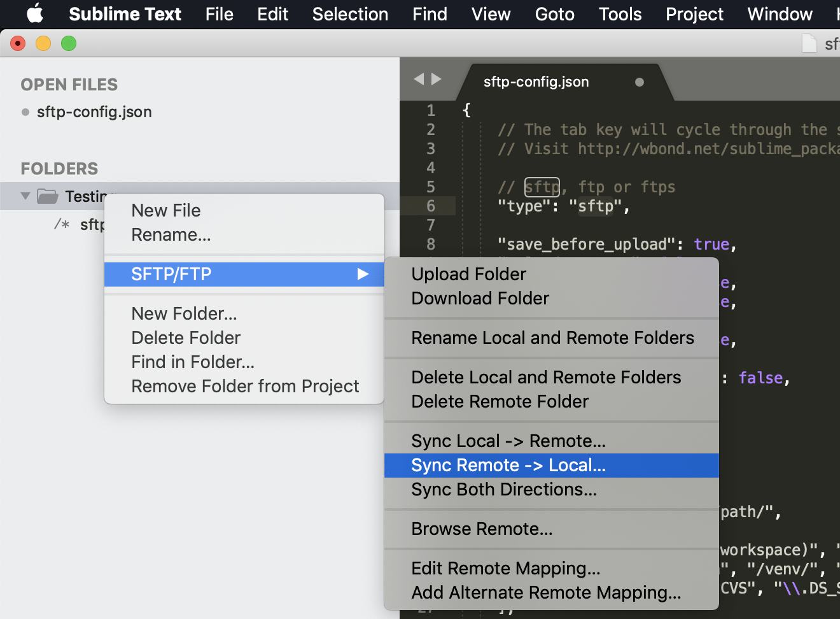The width and height of the screenshot is (840, 619).
Task: Click the Testing folder icon in sidebar
Action: click(x=48, y=196)
